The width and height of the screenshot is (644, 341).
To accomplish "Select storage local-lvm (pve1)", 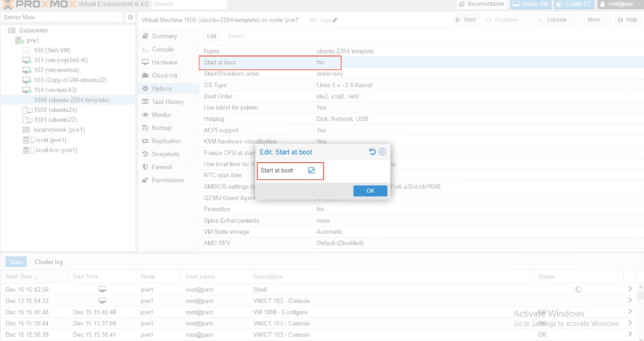I will (56, 150).
